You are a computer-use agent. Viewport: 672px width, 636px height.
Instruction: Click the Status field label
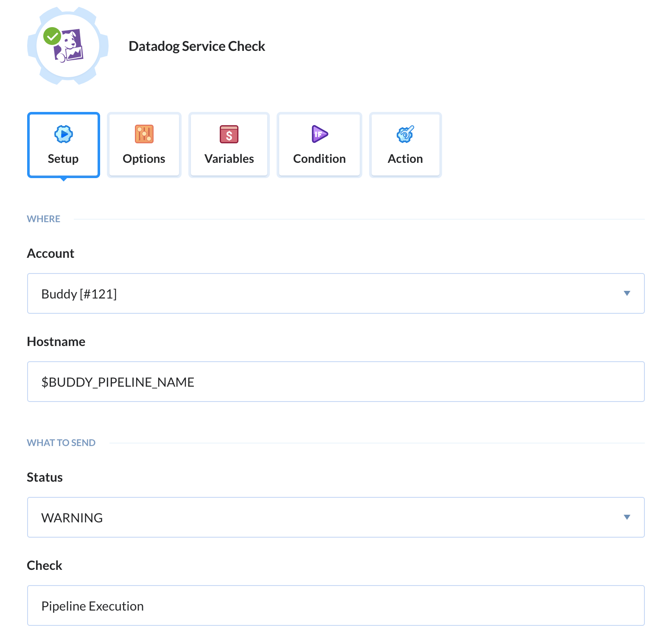point(45,477)
